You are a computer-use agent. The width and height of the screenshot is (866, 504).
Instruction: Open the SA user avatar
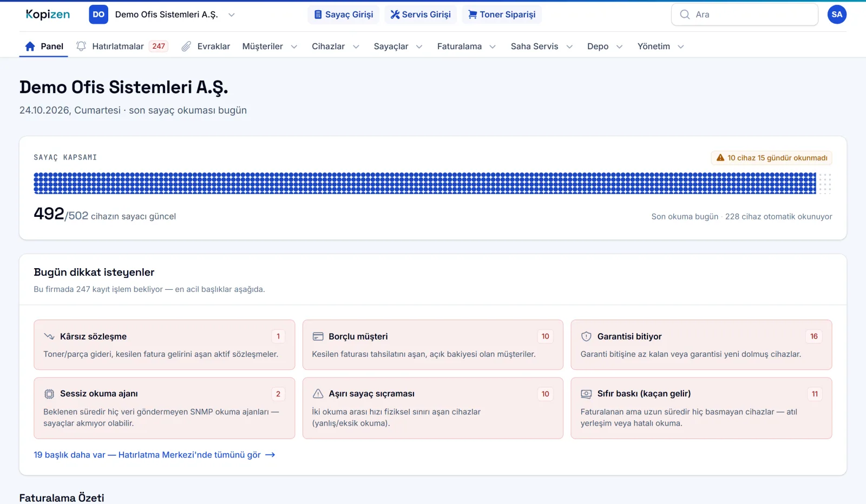(837, 15)
